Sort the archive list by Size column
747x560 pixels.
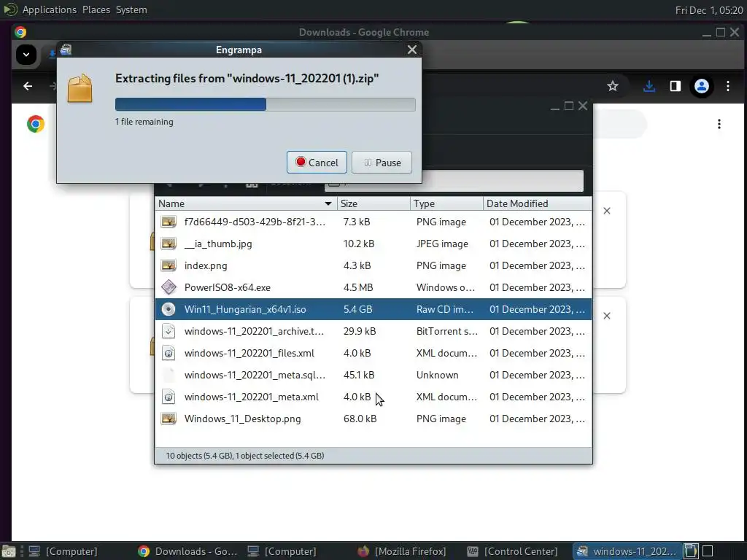(373, 203)
